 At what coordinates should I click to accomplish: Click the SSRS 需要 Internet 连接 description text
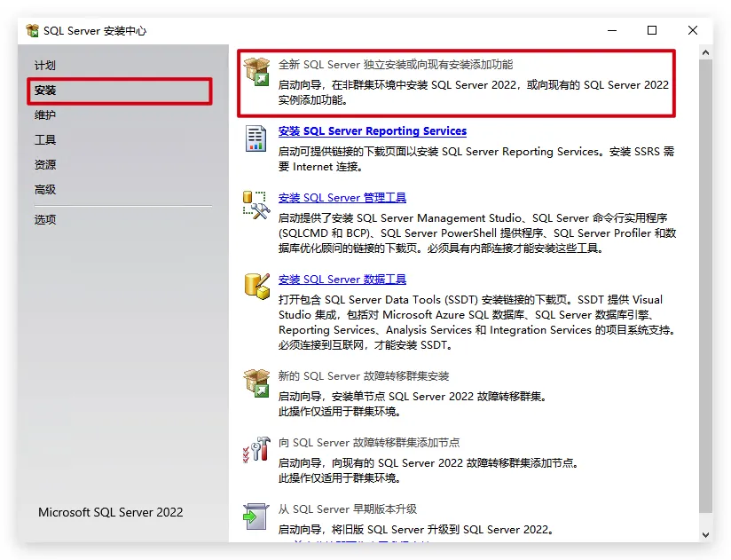pyautogui.click(x=476, y=159)
